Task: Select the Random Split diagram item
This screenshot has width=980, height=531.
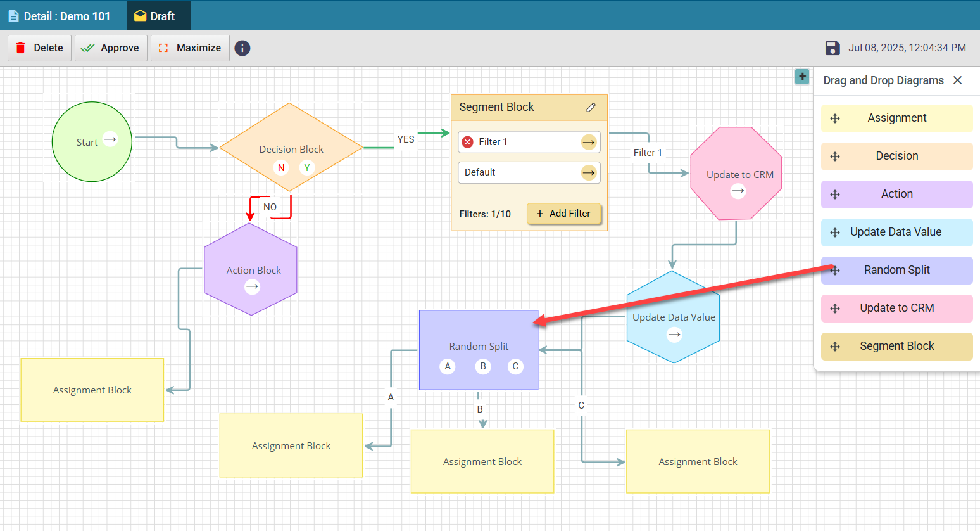Action: 897,270
